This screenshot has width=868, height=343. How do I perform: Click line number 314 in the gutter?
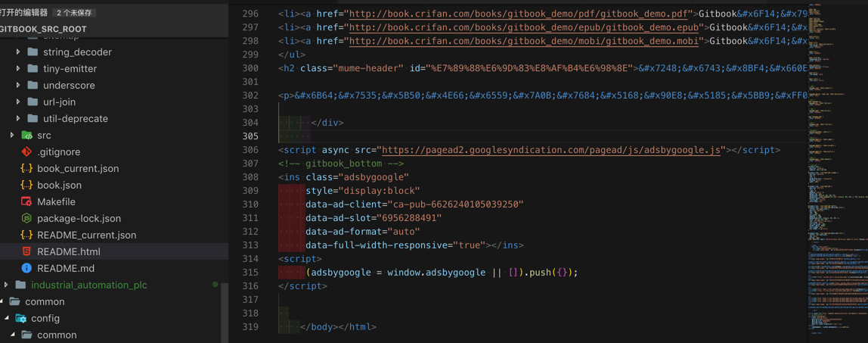pyautogui.click(x=250, y=259)
